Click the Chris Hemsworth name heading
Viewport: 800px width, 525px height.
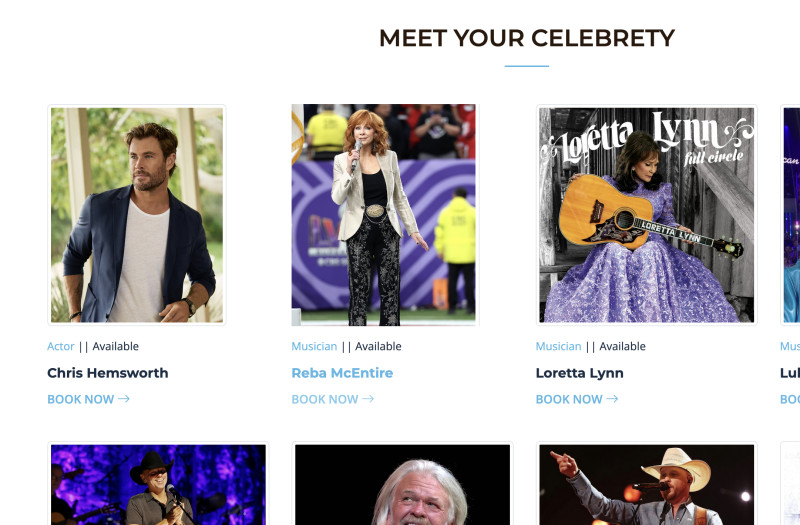point(108,373)
